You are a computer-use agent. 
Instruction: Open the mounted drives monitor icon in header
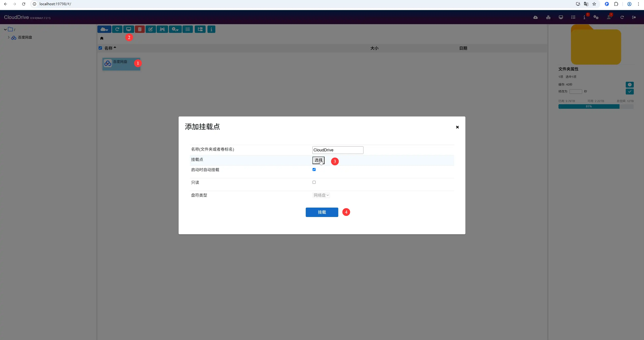tap(561, 17)
